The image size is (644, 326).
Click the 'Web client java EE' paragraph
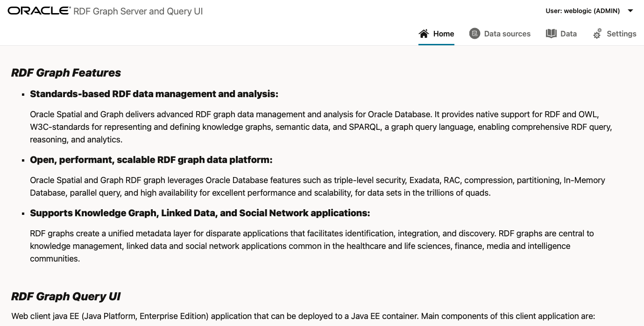tap(303, 316)
